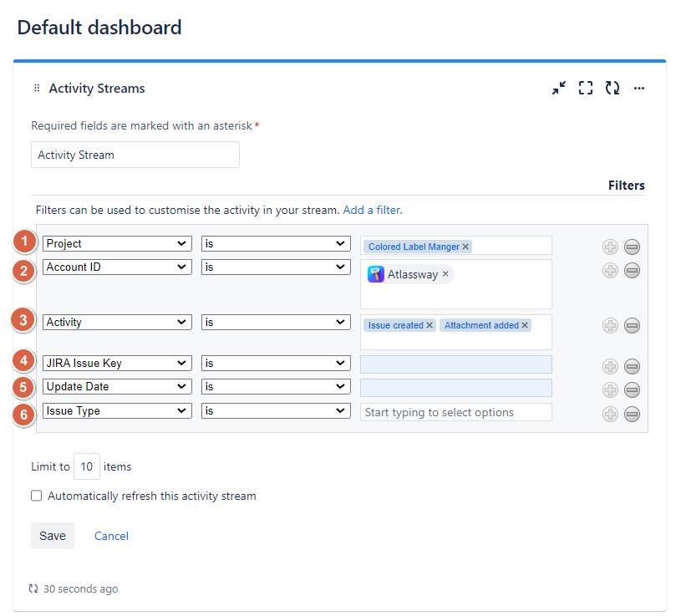Open the is operator dropdown for Update Date
The width and height of the screenshot is (676, 616).
(274, 385)
